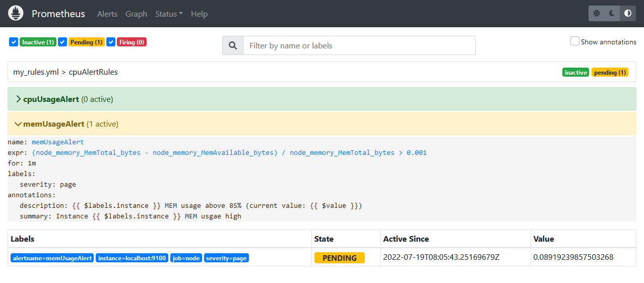Select browser-preferred theme contrast icon
Image resolution: width=644 pixels, height=283 pixels.
[x=628, y=14]
